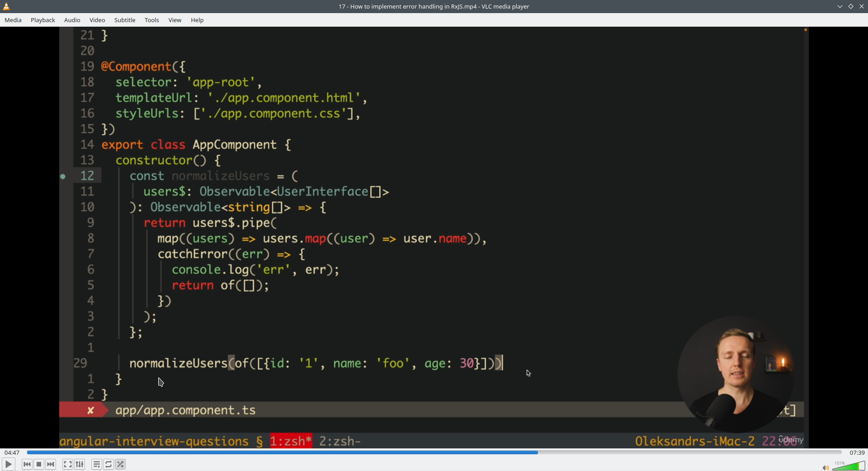Screen dimensions: 868x471
Task: Click the Play button
Action: pyautogui.click(x=8, y=464)
